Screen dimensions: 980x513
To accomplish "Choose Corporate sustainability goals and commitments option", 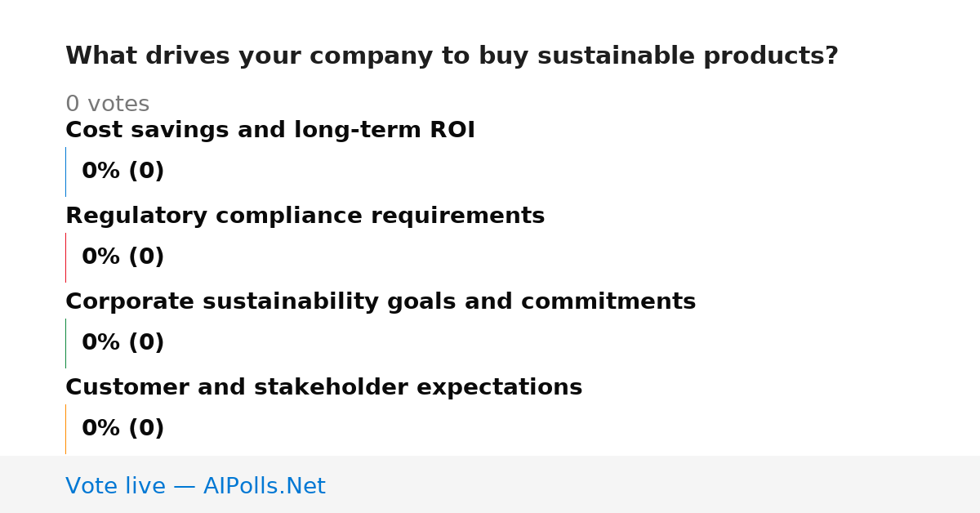I will (x=381, y=302).
